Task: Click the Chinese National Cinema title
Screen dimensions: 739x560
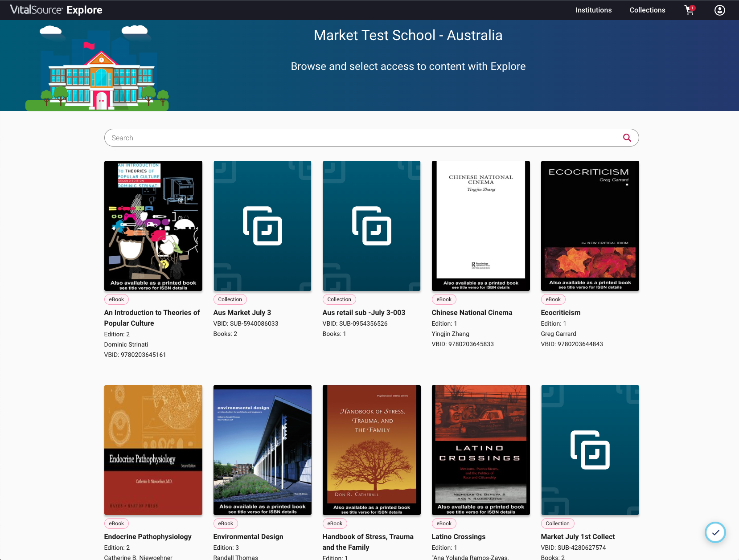Action: tap(472, 313)
